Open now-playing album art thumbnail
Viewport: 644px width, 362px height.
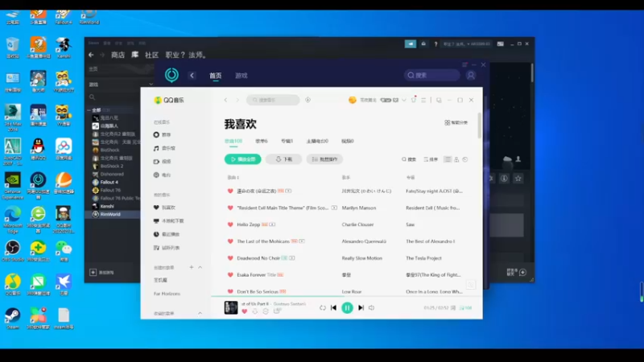(x=231, y=307)
